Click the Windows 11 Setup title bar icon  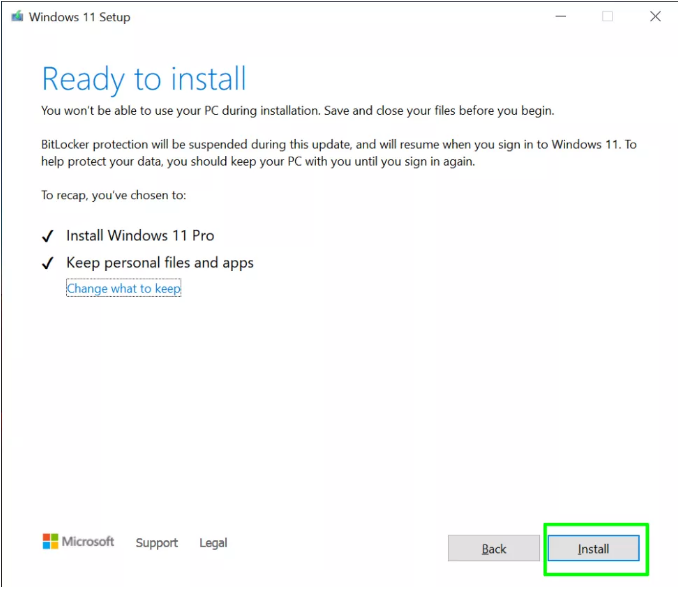coord(17,17)
